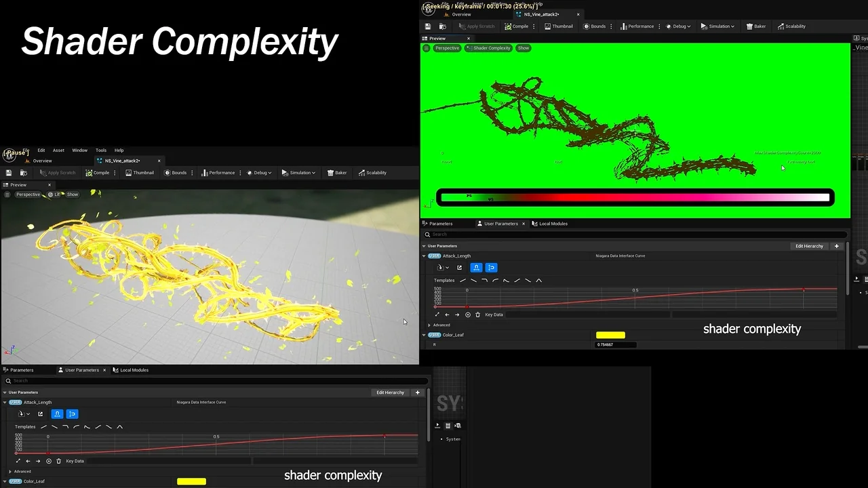The image size is (868, 488).
Task: Click the parameter search field in the lower-left panel
Action: 203,381
